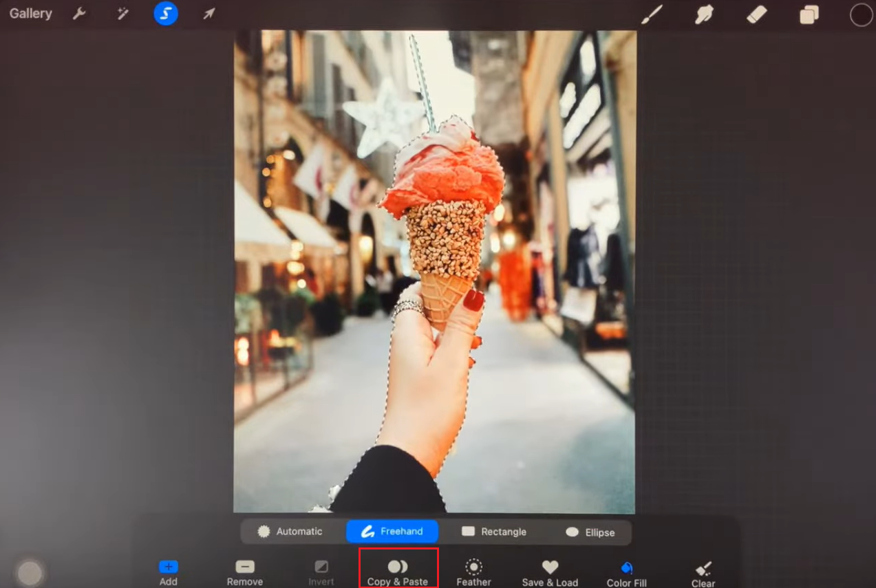876x588 pixels.
Task: Tap the ice cream canvas image
Action: (x=434, y=272)
